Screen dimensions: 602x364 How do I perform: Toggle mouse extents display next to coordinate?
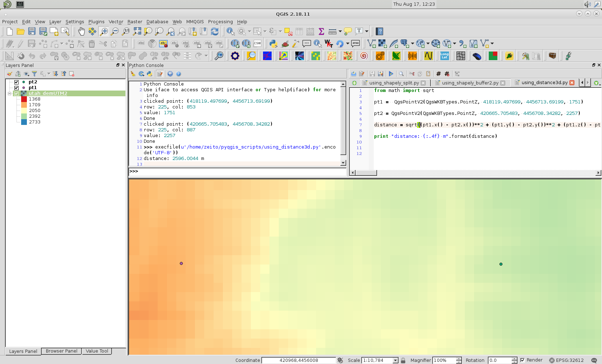(340, 360)
